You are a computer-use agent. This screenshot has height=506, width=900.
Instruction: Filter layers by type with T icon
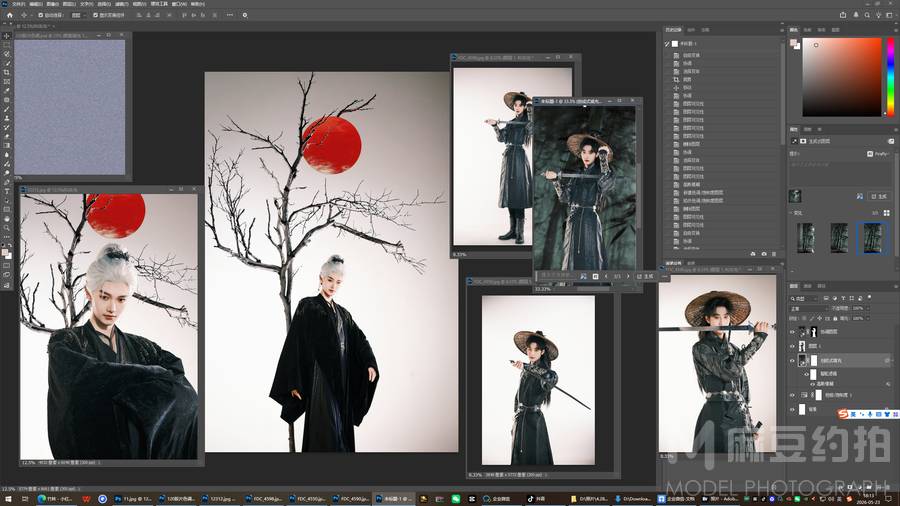pyautogui.click(x=844, y=298)
